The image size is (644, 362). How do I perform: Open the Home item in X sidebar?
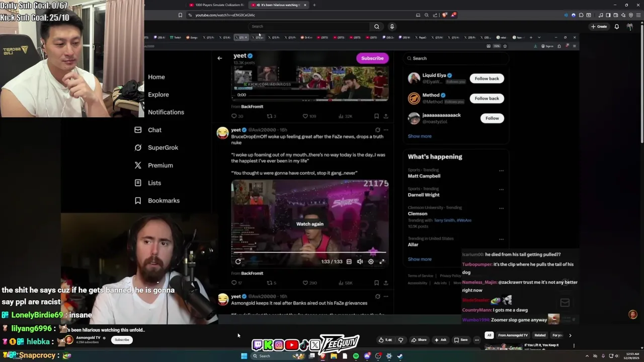(156, 77)
